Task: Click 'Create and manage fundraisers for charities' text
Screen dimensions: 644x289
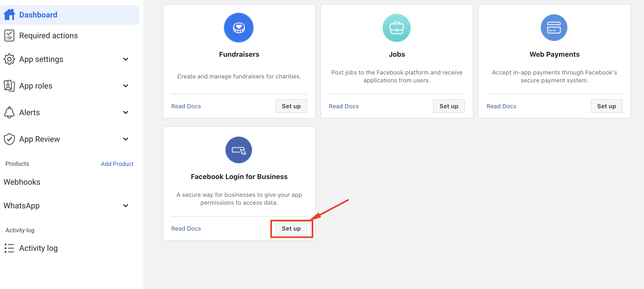Action: (x=239, y=76)
